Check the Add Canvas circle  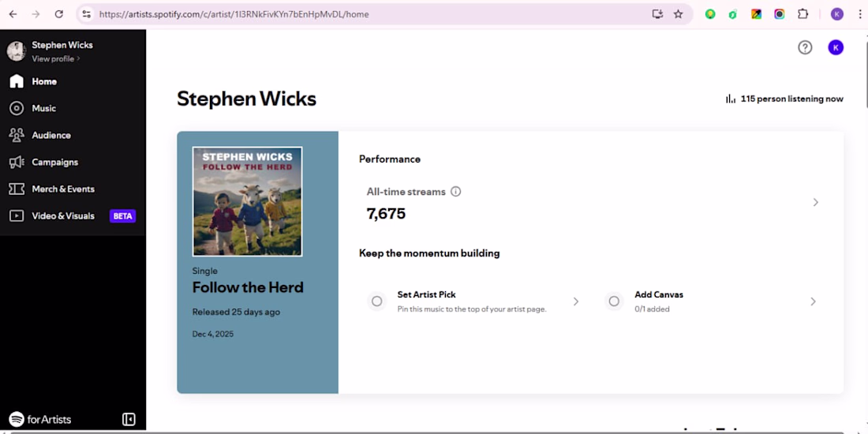[614, 301]
